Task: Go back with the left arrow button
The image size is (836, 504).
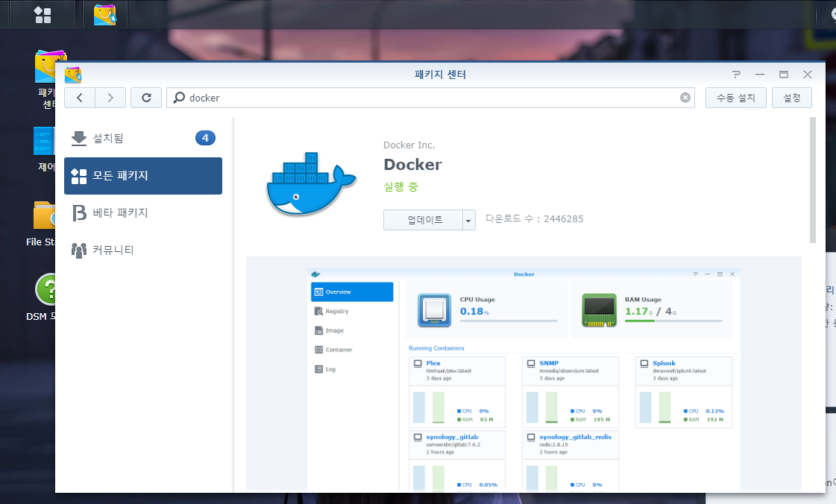Action: pyautogui.click(x=80, y=98)
